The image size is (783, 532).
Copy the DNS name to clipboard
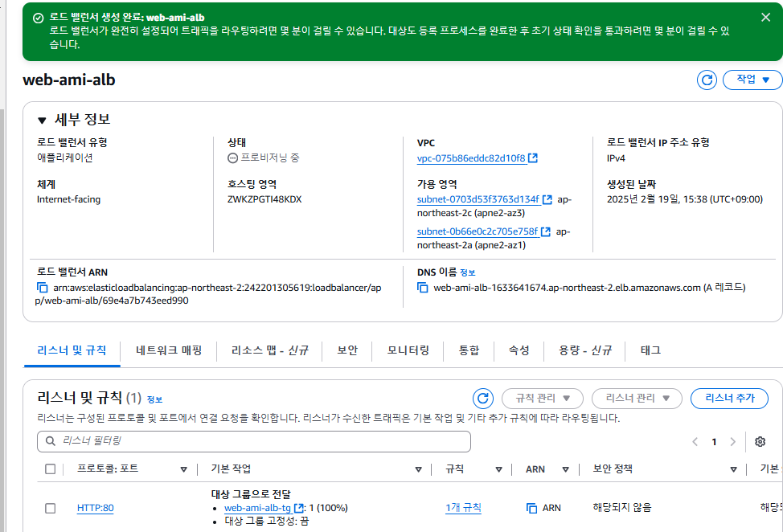423,288
